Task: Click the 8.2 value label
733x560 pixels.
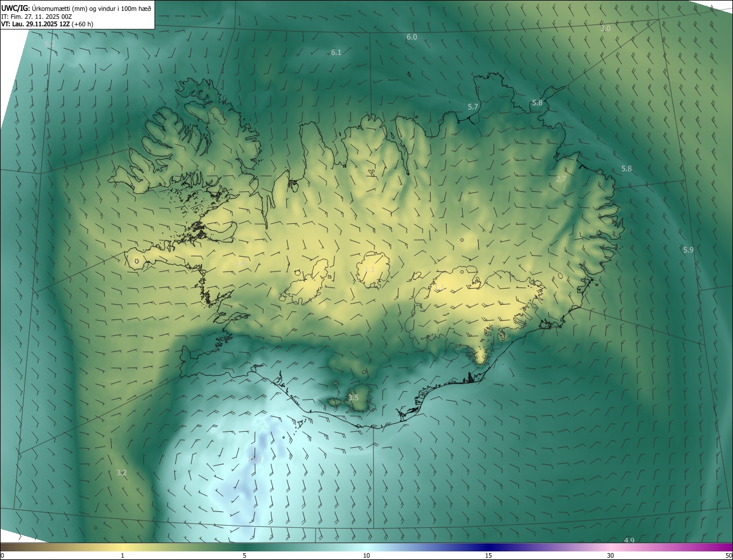Action: click(x=50, y=44)
